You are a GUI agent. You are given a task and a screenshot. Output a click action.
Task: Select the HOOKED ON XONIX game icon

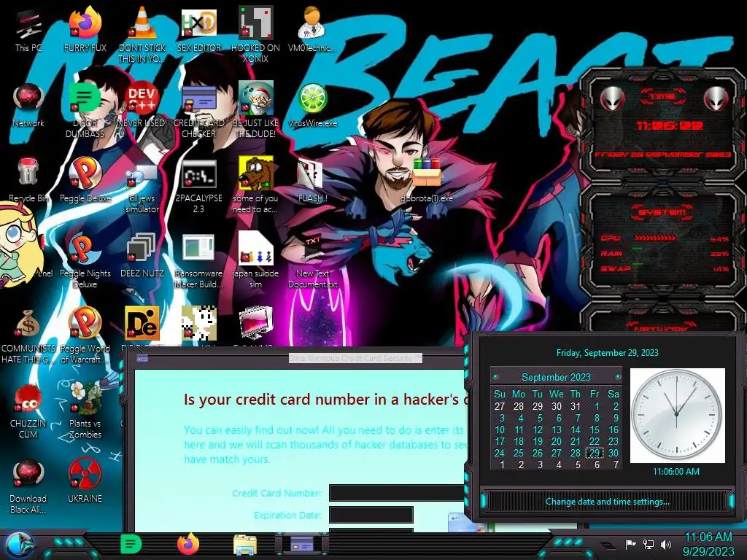[255, 34]
